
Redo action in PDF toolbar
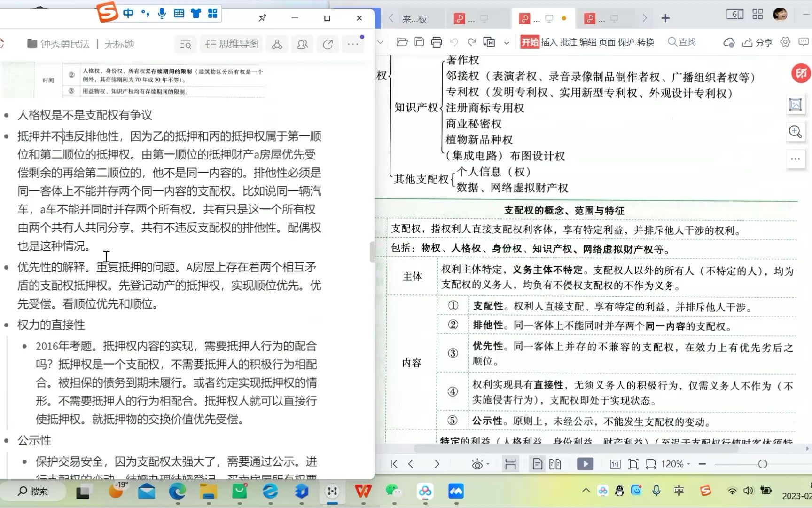tap(472, 42)
